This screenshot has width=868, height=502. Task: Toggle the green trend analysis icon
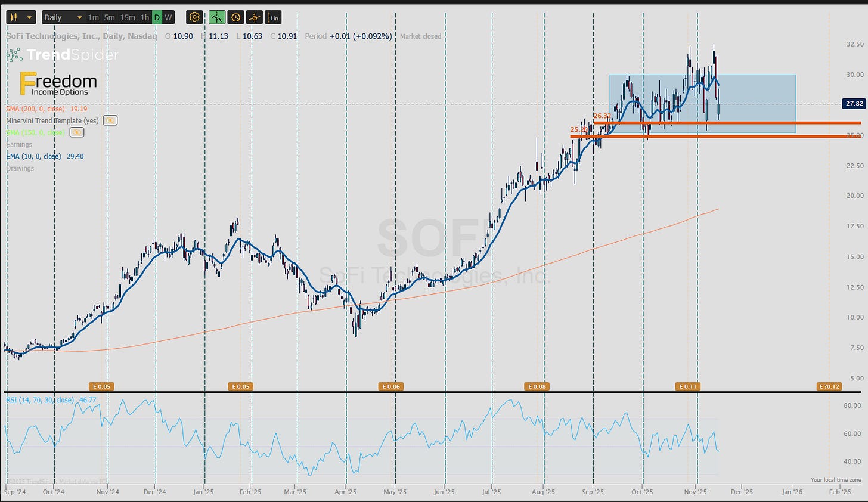click(216, 17)
